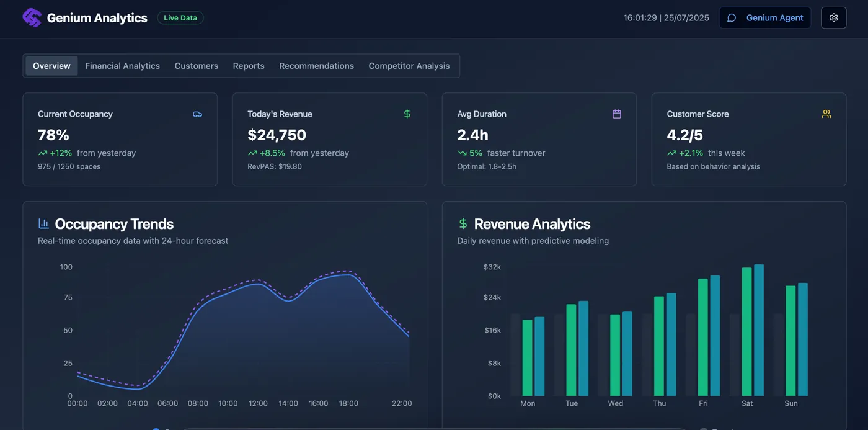Click the $24,750 revenue value

click(x=277, y=135)
